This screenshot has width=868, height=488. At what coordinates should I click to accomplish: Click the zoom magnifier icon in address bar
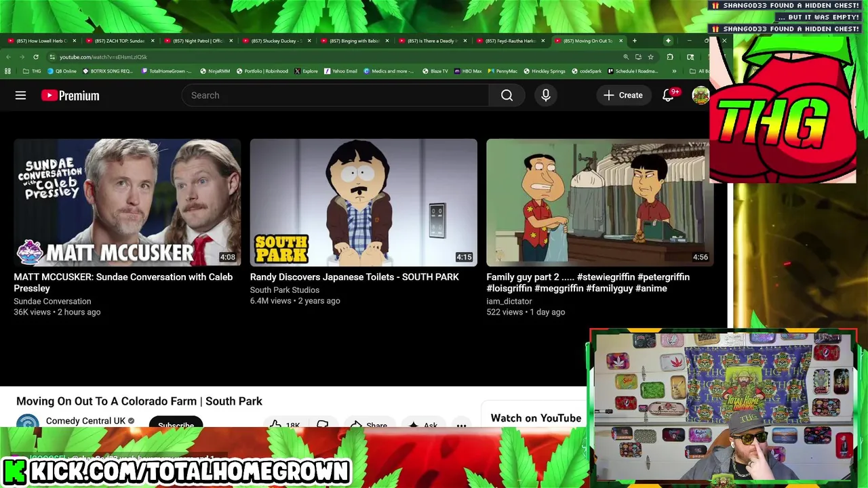coord(626,57)
